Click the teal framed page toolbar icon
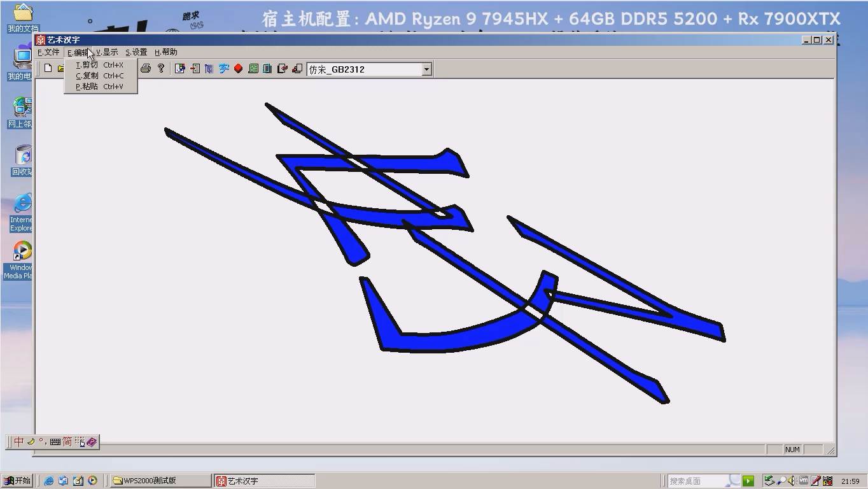This screenshot has height=489, width=868. (268, 68)
